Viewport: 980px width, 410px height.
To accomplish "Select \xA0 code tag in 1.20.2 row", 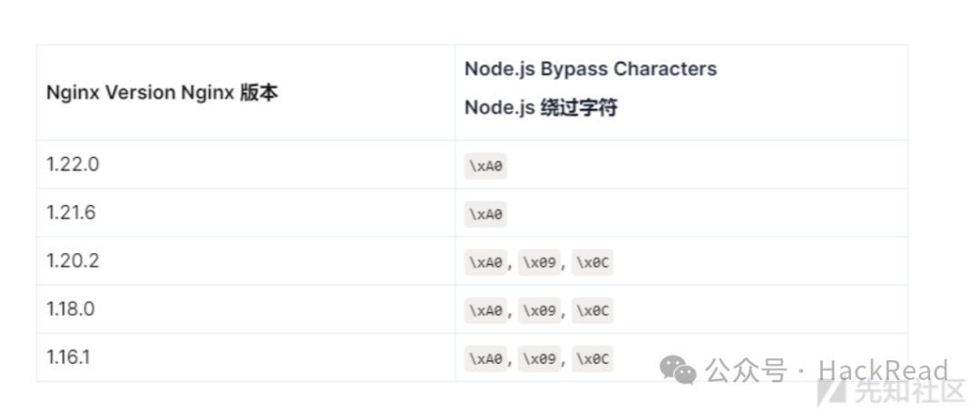I will (485, 263).
